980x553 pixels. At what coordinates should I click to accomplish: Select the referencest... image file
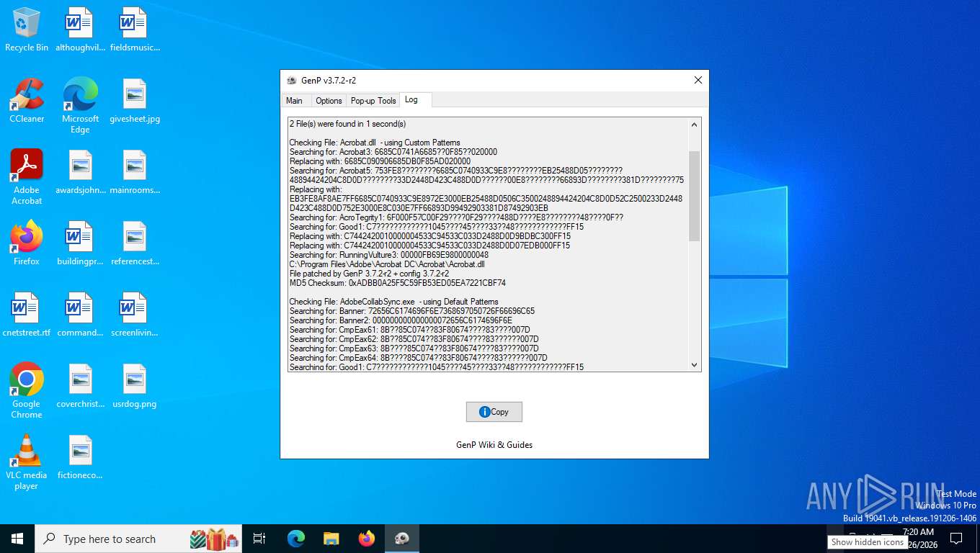click(x=135, y=243)
